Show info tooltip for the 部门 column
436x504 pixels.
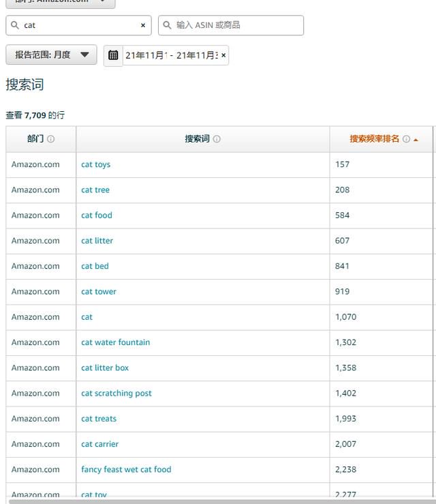click(x=50, y=139)
